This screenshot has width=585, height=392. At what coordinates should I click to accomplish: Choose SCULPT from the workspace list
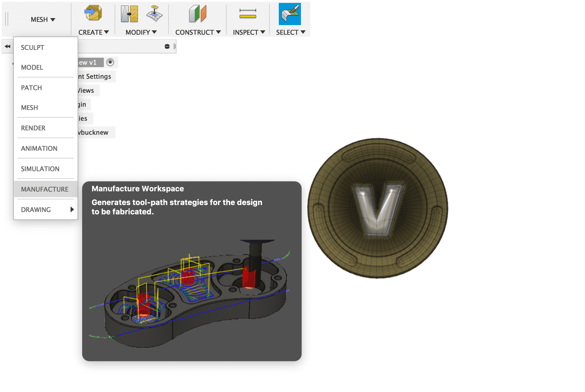point(33,48)
